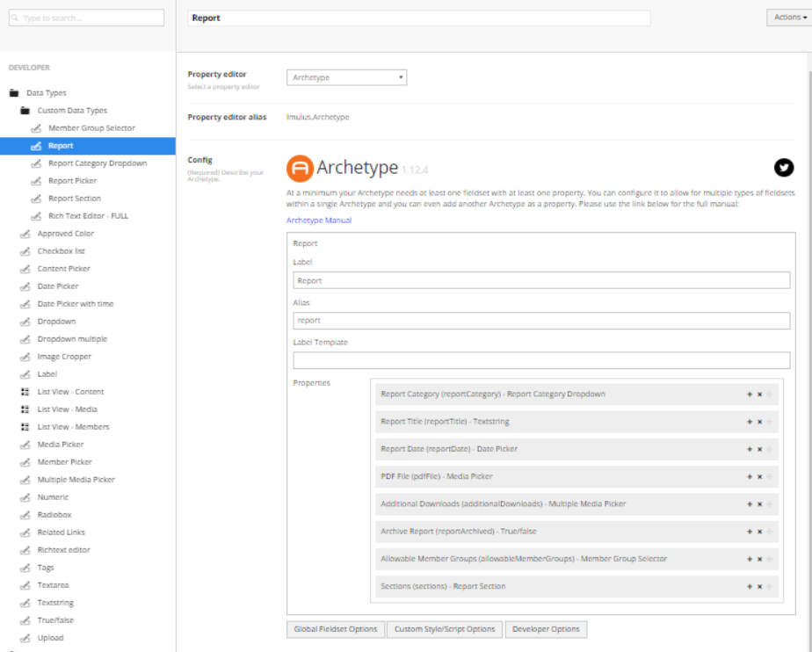Open the Upload data type

click(50, 639)
